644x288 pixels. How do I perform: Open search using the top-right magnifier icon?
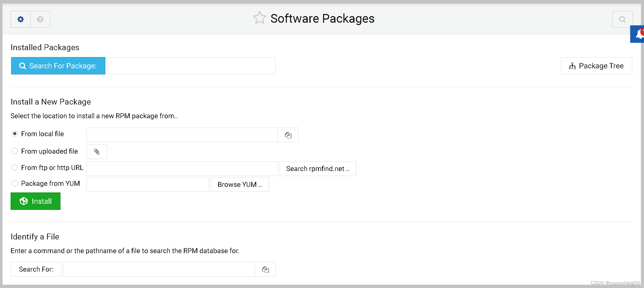tap(622, 19)
